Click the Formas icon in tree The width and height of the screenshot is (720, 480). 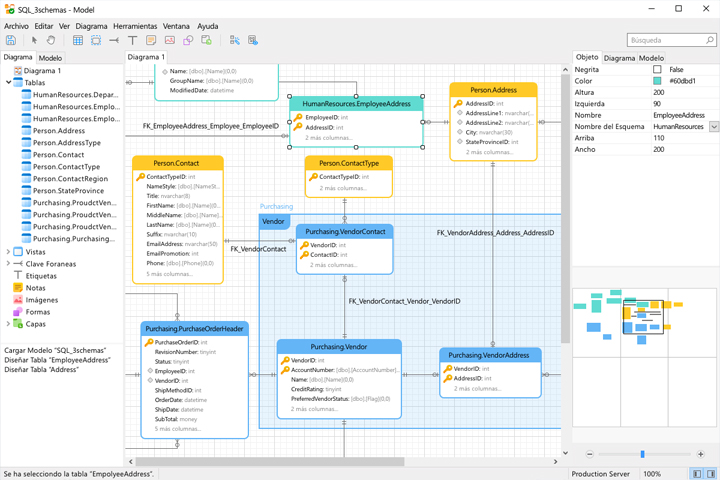point(18,312)
